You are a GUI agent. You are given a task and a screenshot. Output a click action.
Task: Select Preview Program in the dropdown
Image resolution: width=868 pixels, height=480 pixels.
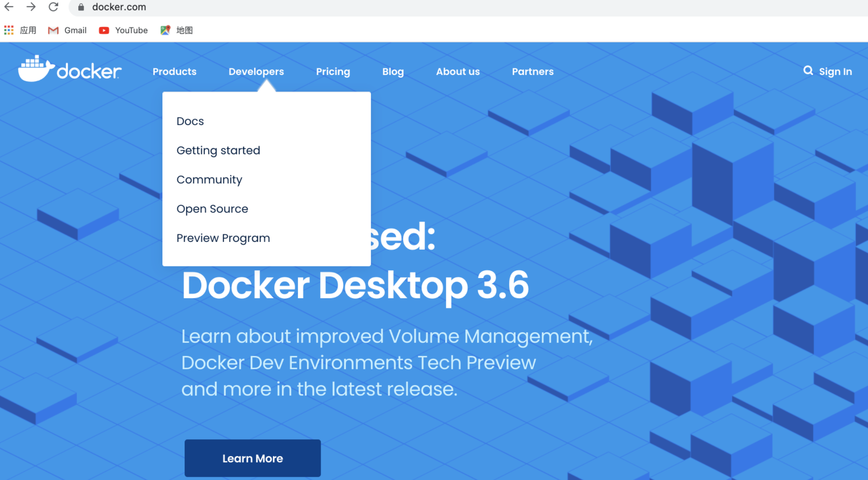point(223,238)
